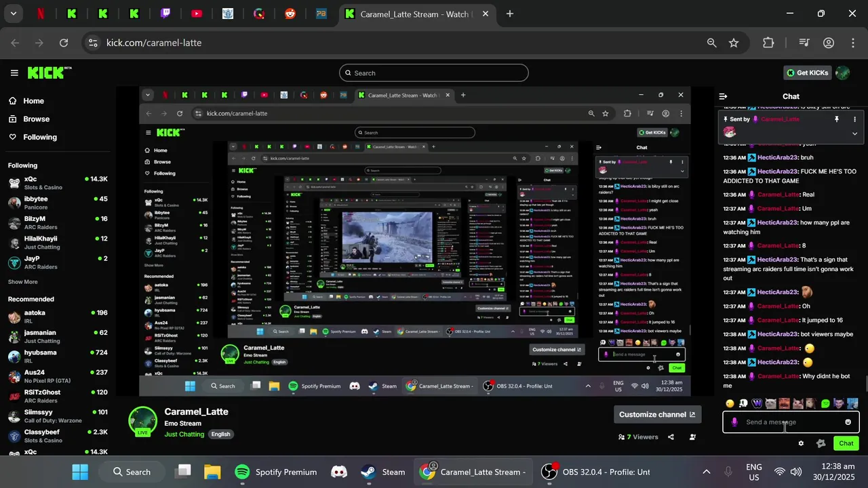
Task: Click the KICK logo to go home
Action: tap(50, 73)
